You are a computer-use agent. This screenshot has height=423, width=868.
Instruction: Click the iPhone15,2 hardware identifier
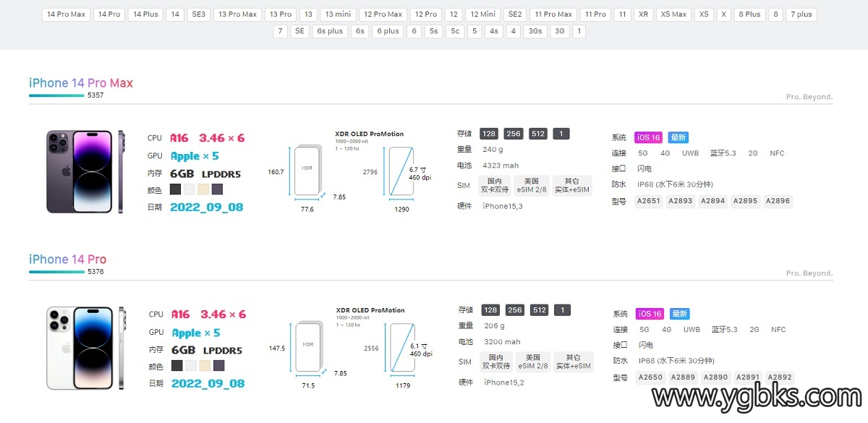(504, 383)
